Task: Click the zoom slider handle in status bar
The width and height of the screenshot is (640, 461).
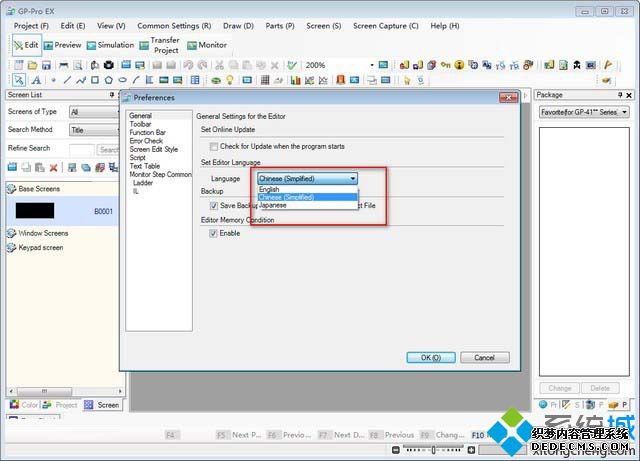Action: tap(433, 450)
